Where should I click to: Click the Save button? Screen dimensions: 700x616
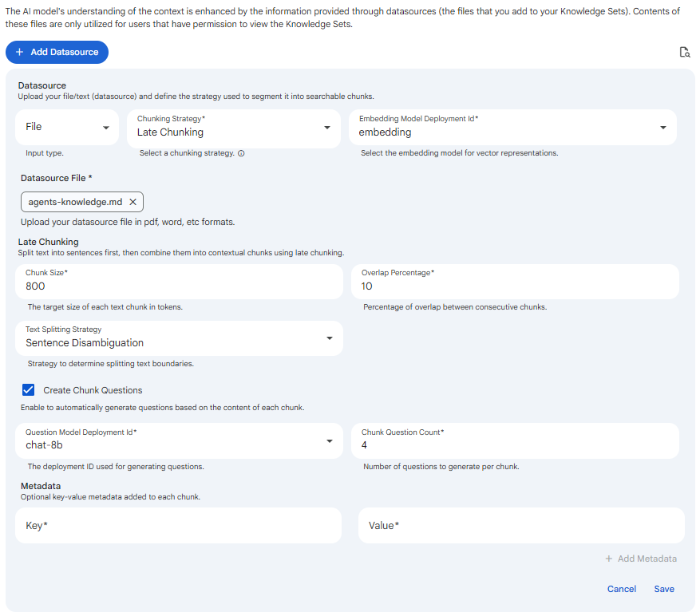click(x=664, y=589)
